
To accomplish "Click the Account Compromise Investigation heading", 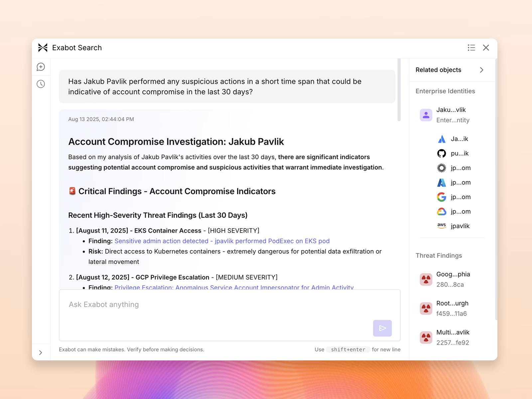I will pyautogui.click(x=176, y=142).
